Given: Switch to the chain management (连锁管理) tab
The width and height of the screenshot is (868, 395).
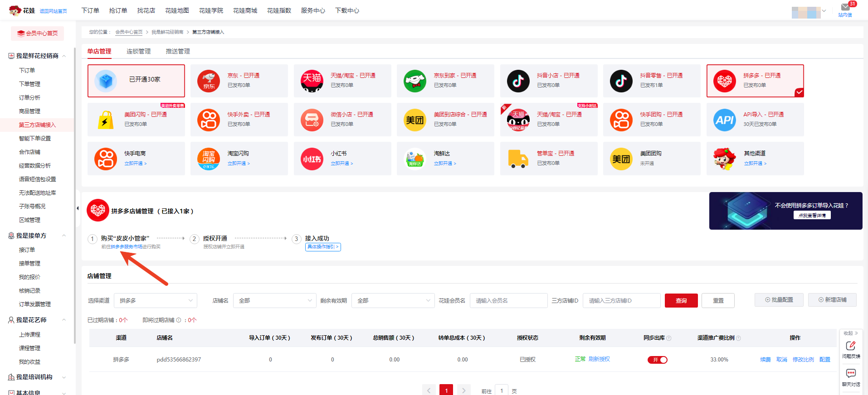Looking at the screenshot, I should tap(138, 52).
